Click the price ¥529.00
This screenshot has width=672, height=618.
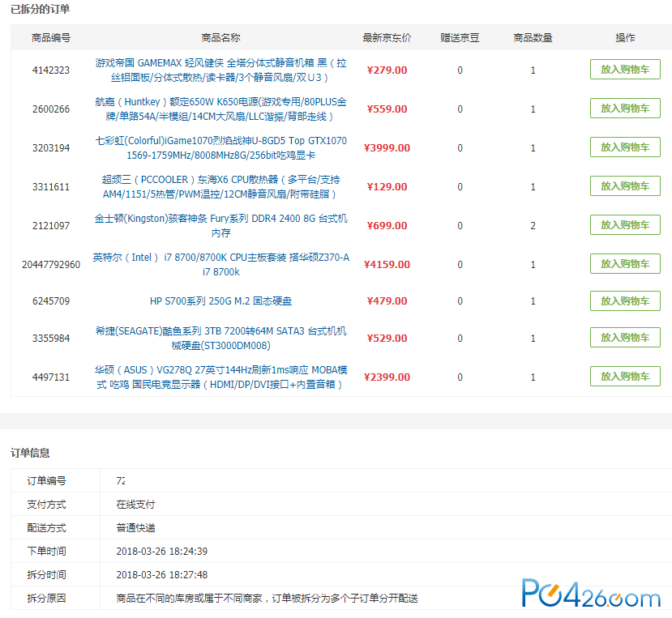click(x=387, y=339)
